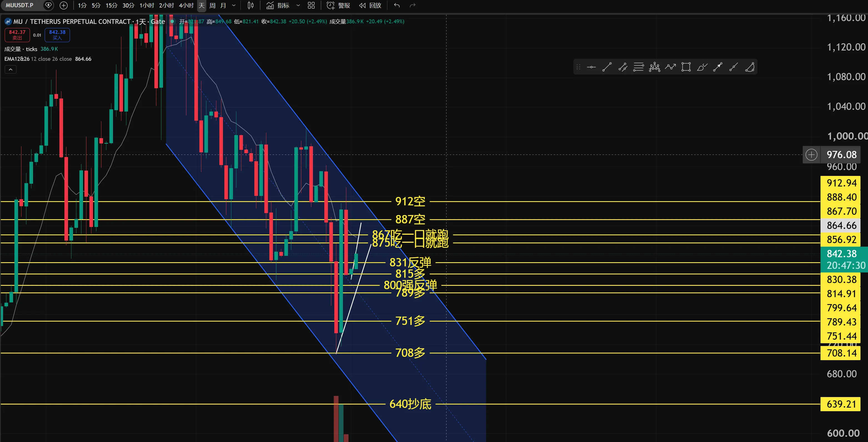Click the 912.94 yellow price axis label
Screen dimensions: 868x442
point(841,183)
